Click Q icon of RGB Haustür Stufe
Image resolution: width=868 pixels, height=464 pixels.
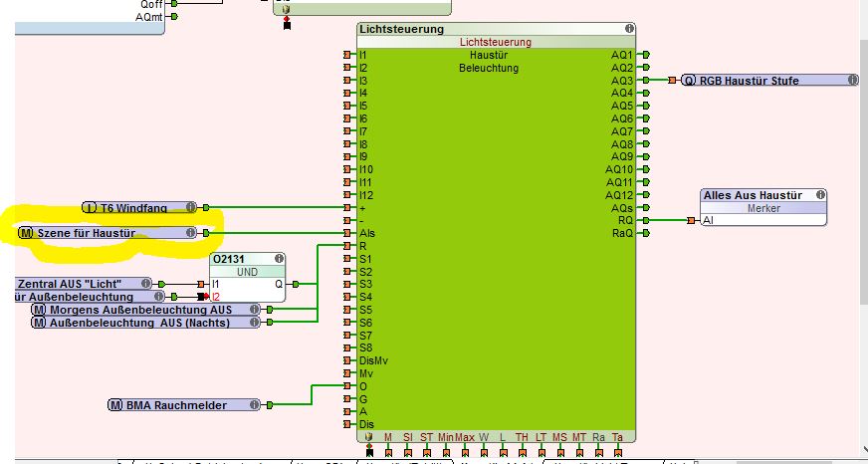[x=689, y=81]
